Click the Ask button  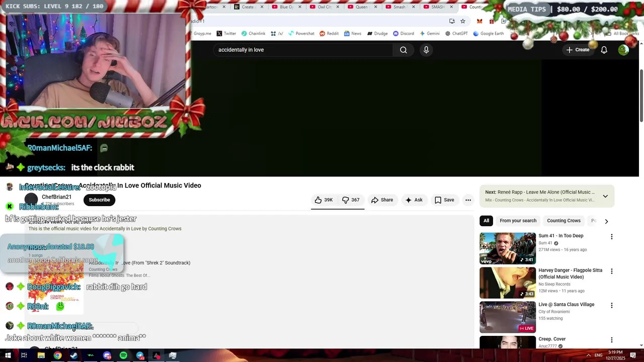click(414, 200)
